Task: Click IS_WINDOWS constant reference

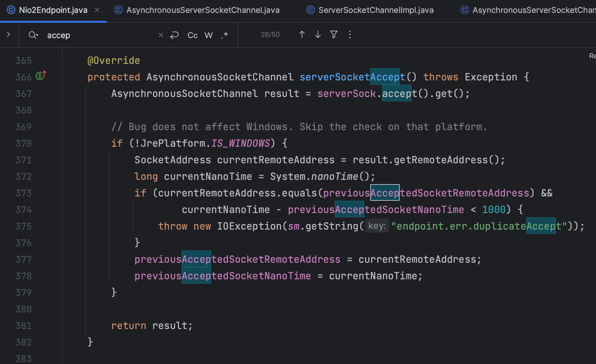Action: (x=240, y=143)
